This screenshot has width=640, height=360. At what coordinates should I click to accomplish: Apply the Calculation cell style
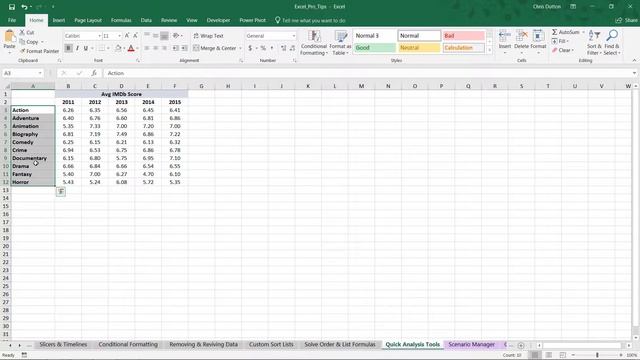click(464, 48)
